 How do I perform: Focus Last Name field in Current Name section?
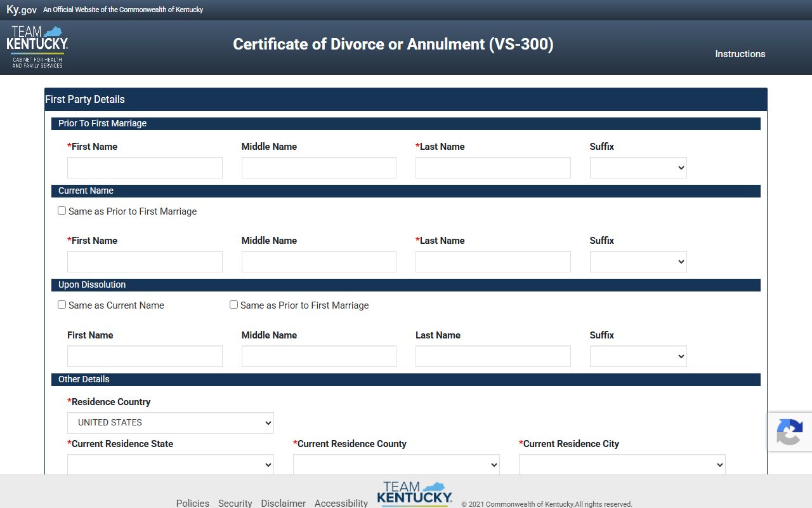click(493, 262)
